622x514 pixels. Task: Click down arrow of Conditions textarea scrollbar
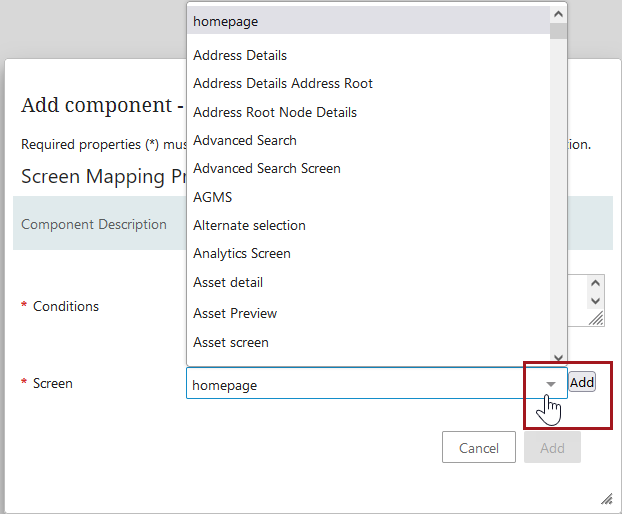coord(596,300)
